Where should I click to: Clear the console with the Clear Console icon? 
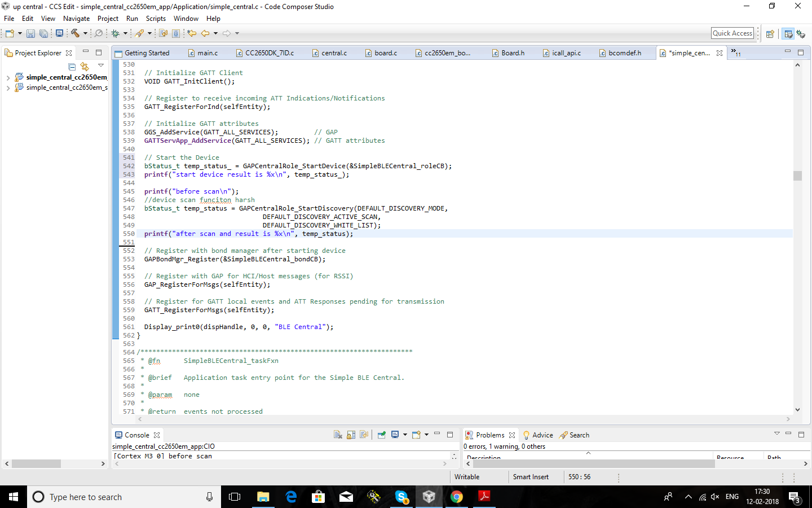[338, 435]
